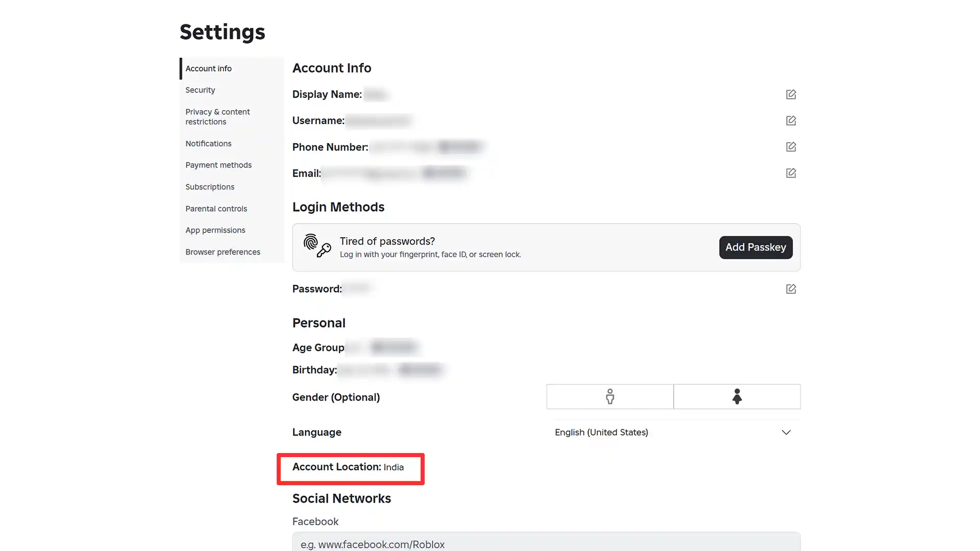Choose the female gender option

tap(737, 396)
